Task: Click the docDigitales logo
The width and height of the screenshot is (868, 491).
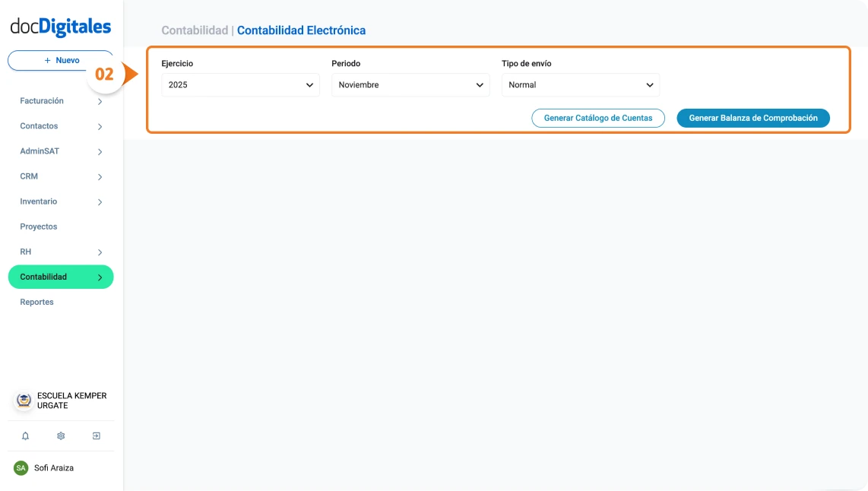Action: coord(60,25)
